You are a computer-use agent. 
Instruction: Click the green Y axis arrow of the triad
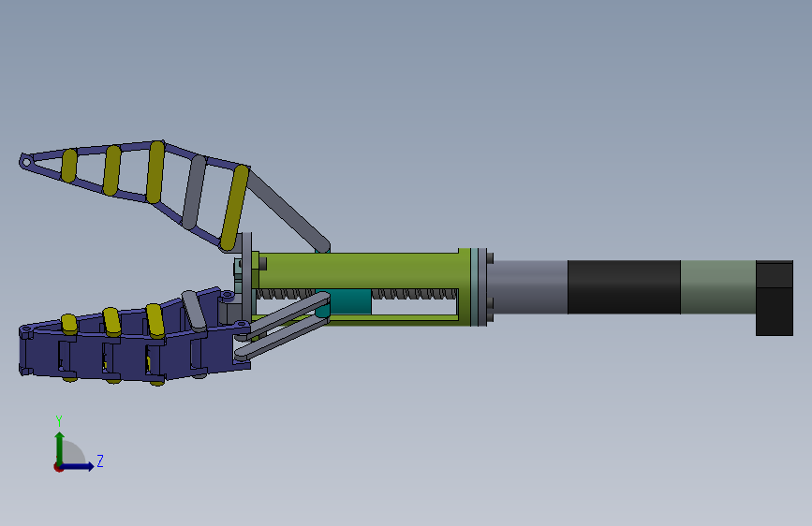point(60,446)
